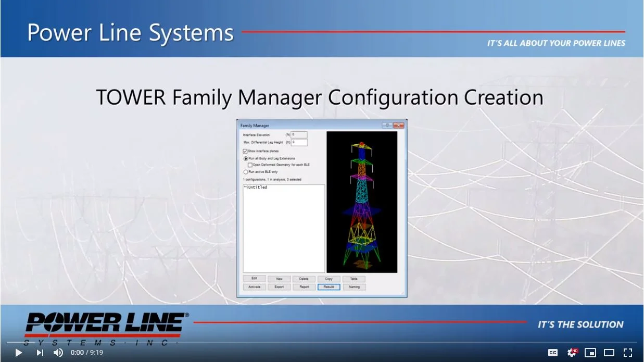
Task: Select Run active BLE only option
Action: tap(246, 171)
